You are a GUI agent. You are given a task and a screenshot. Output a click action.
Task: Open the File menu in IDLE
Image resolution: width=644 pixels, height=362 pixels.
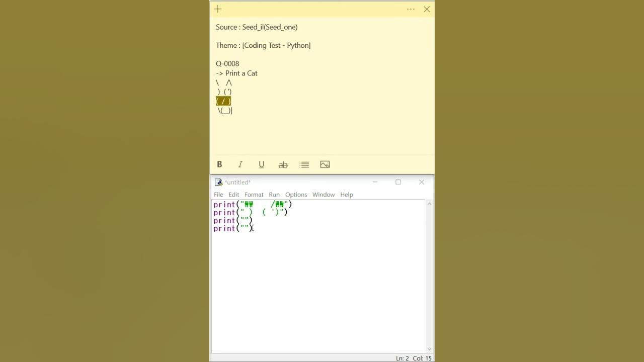point(218,195)
